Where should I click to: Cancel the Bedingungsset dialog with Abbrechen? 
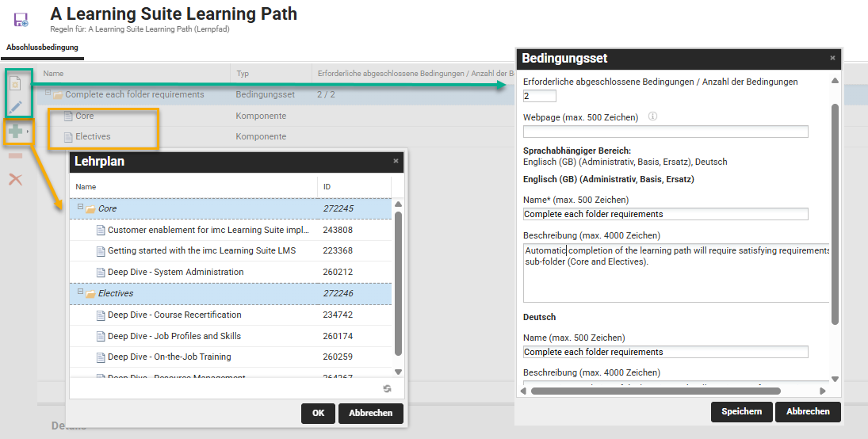point(808,411)
